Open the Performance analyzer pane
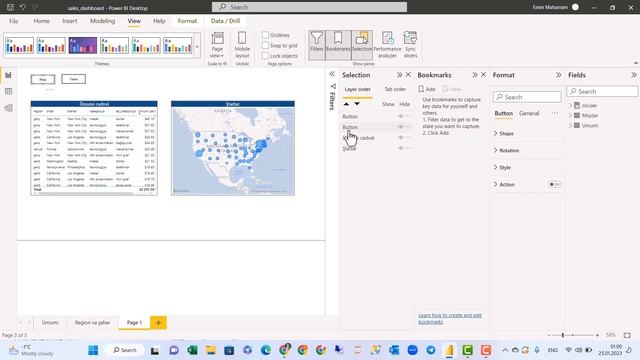Viewport: 640px width, 360px height. [x=387, y=45]
